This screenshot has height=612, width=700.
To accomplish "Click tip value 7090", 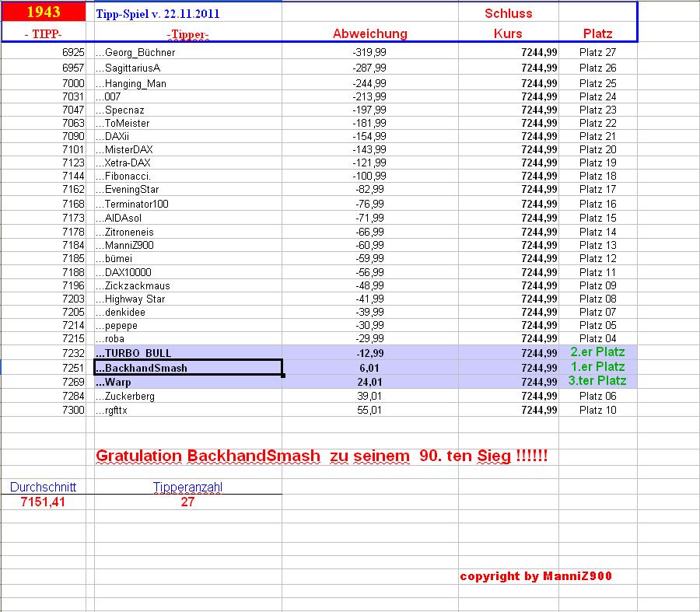I will [73, 137].
